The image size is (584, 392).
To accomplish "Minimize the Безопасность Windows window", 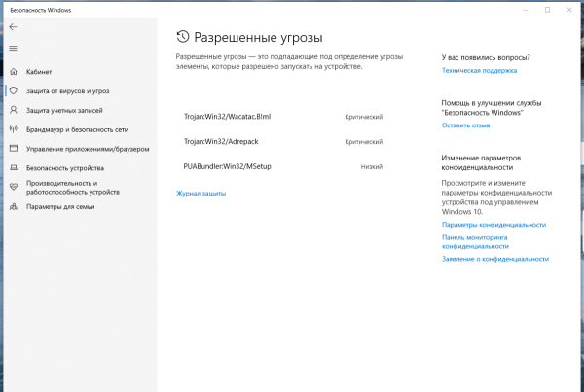I will click(x=526, y=10).
